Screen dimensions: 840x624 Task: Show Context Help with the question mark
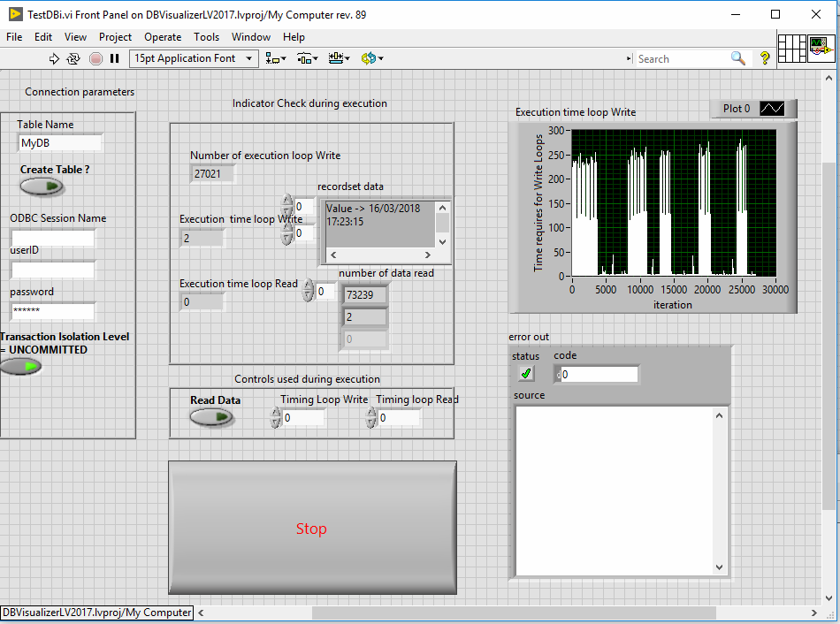[765, 57]
